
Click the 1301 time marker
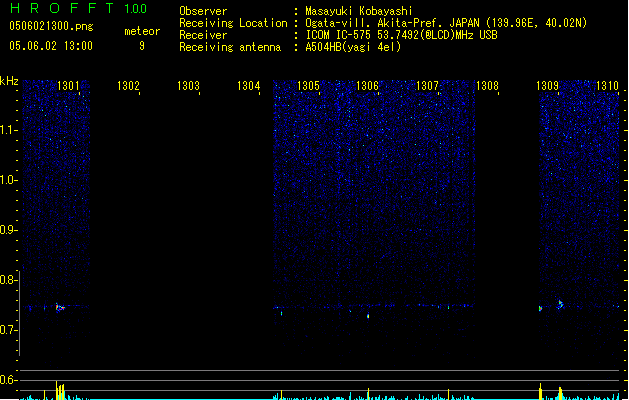(68, 86)
